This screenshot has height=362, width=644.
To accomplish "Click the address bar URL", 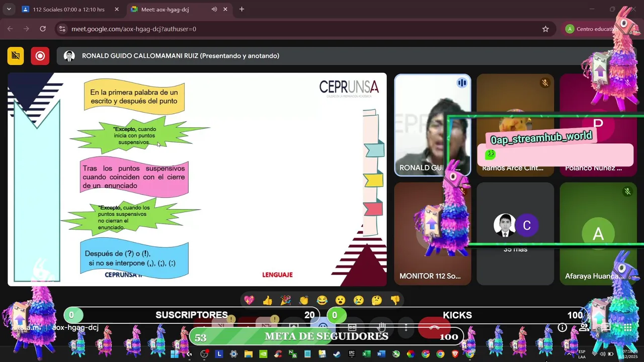I will (134, 29).
